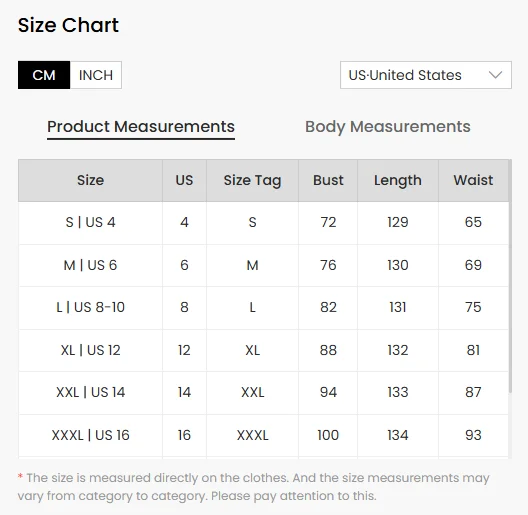528x515 pixels.
Task: Open the US-United States country dropdown
Action: [426, 75]
